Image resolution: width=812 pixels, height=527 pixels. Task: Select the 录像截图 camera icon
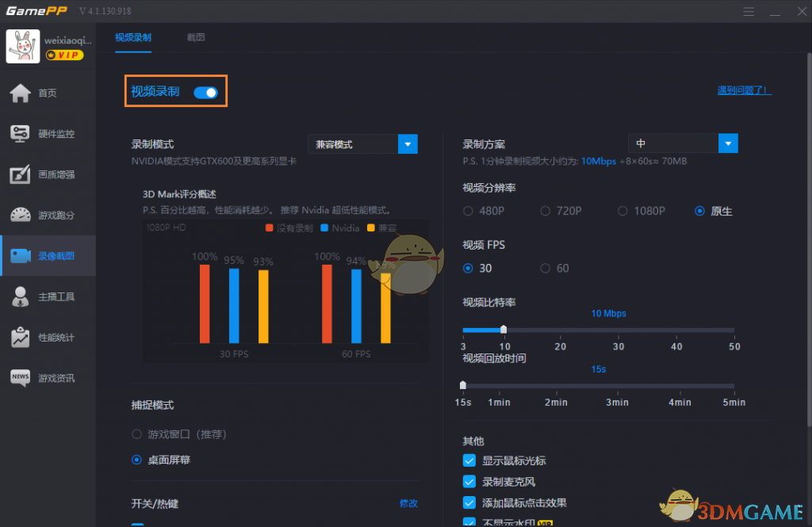tap(21, 256)
